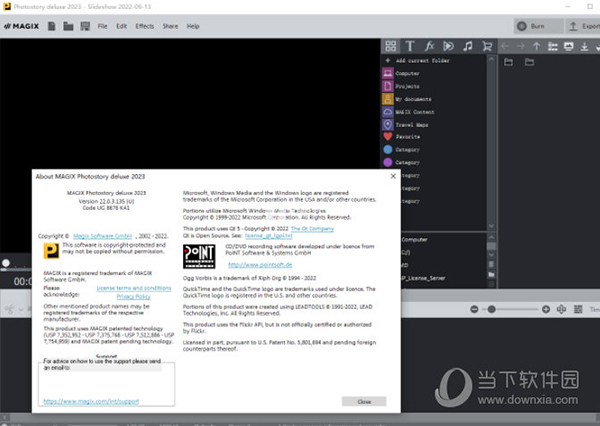This screenshot has width=600, height=426.
Task: Open license_qt_lgpl.txt link
Action: click(269, 236)
